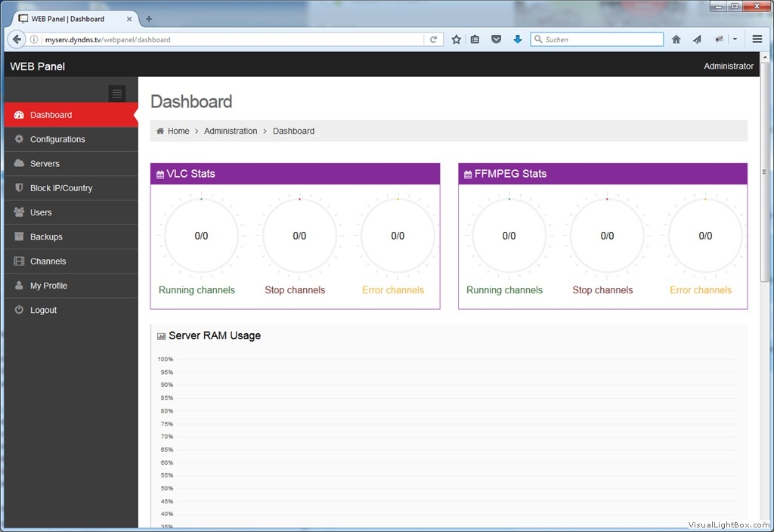Click the Suchen search field
The width and height of the screenshot is (774, 532).
point(601,39)
